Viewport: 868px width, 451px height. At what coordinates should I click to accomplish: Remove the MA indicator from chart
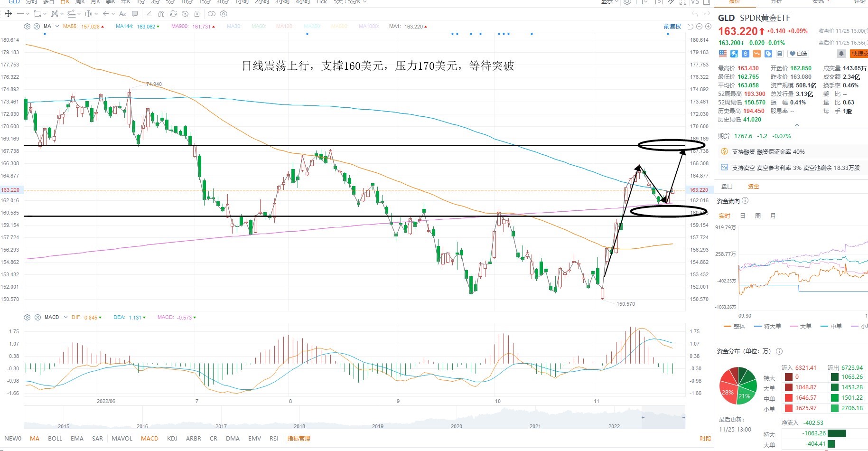pyautogui.click(x=37, y=26)
